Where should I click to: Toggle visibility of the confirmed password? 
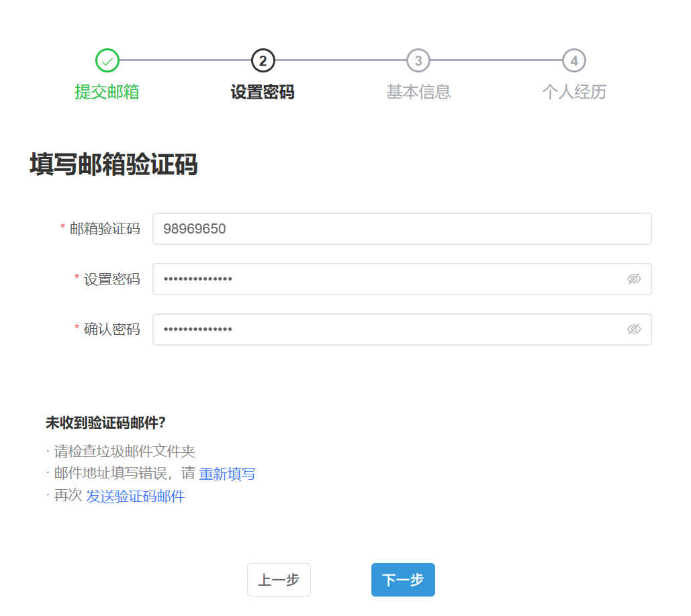click(x=634, y=329)
